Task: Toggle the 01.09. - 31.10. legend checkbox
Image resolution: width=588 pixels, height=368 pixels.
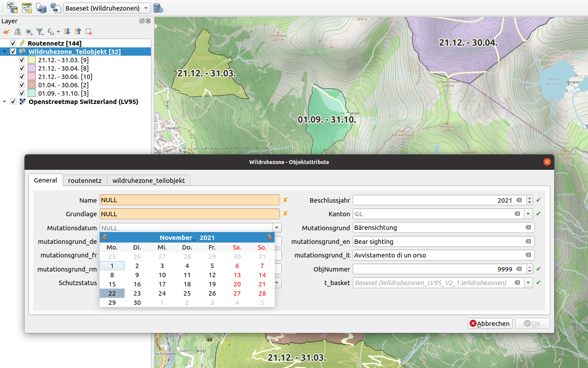Action: [x=22, y=93]
